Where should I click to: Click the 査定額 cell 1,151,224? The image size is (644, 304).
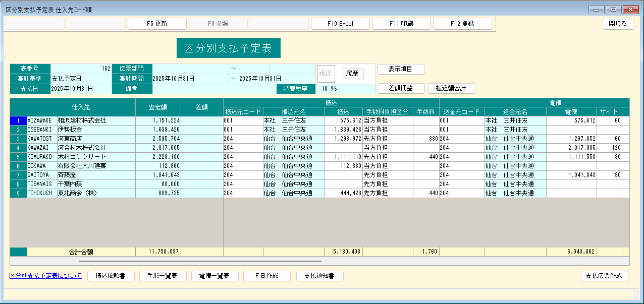point(158,121)
